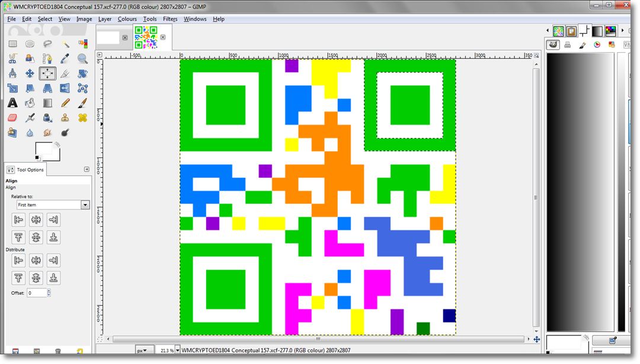This screenshot has width=640, height=364.
Task: Activate the Smudge tool
Action: coord(47,133)
